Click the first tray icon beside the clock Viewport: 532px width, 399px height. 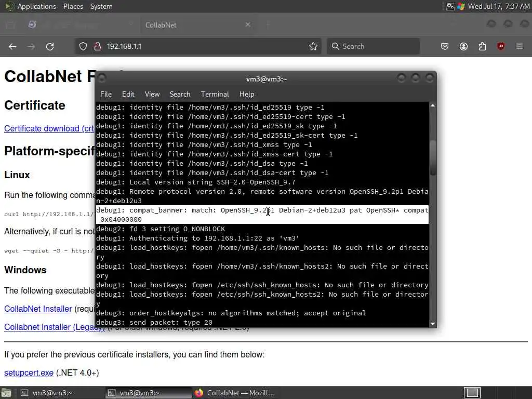pyautogui.click(x=450, y=6)
